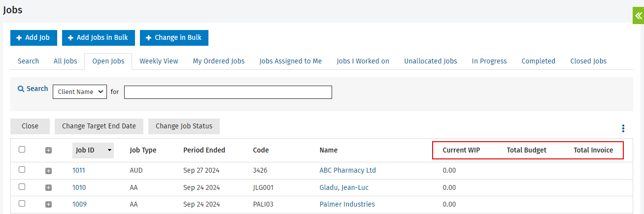Click into the search text field

[228, 92]
